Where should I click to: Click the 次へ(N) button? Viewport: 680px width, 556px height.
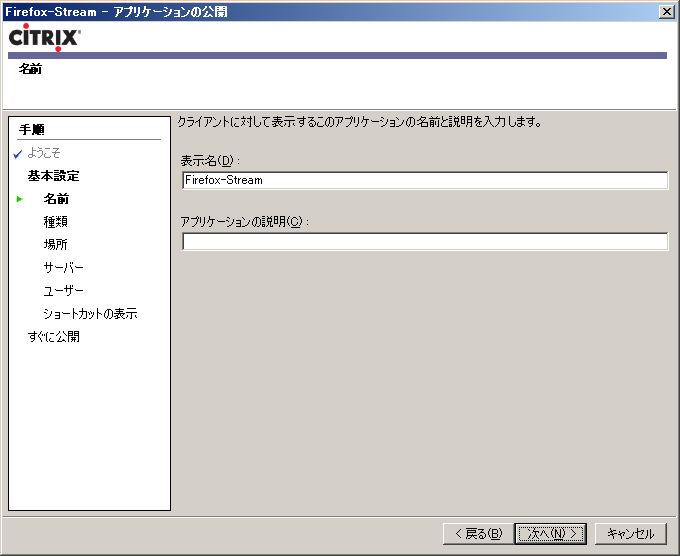tap(550, 533)
